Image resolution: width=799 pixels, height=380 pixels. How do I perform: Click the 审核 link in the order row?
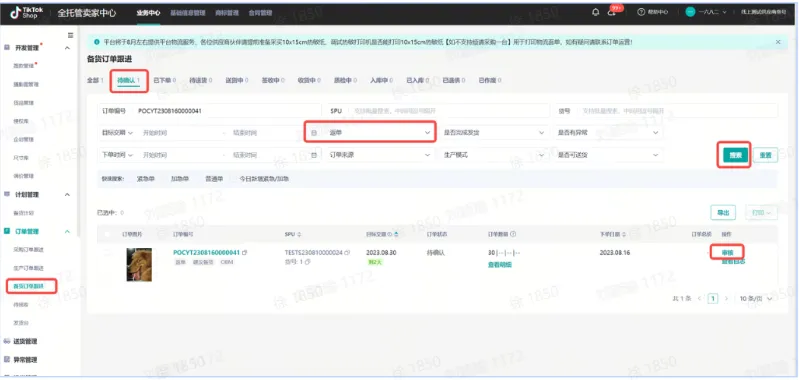pyautogui.click(x=727, y=253)
